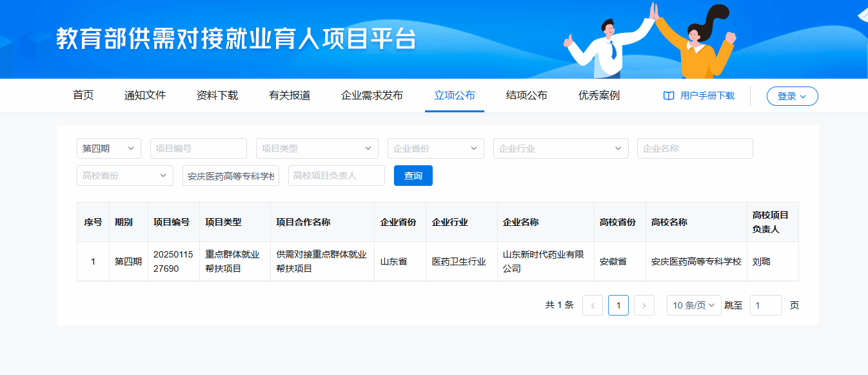This screenshot has height=375, width=868.
Task: Open the 企业行业 dropdown
Action: tap(560, 148)
